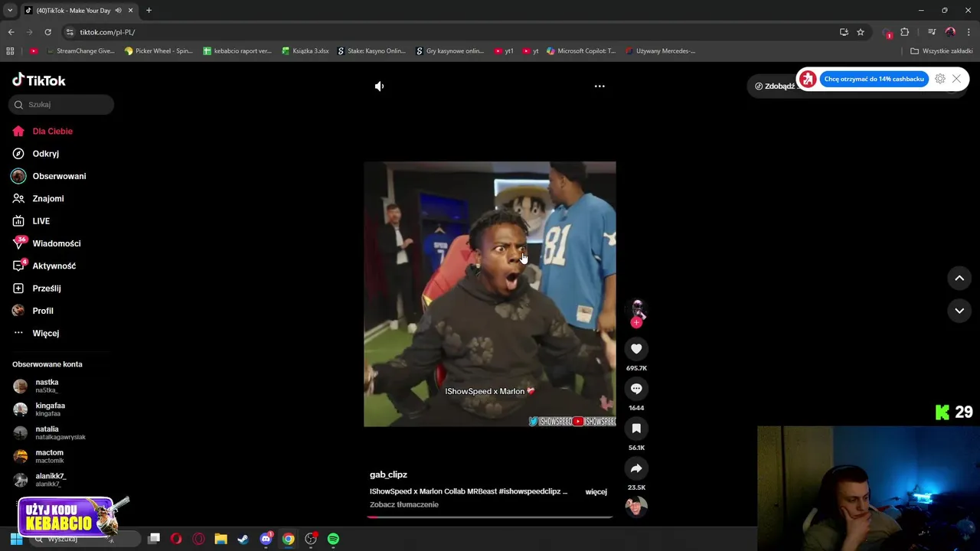Open Spotify from the taskbar

(333, 539)
